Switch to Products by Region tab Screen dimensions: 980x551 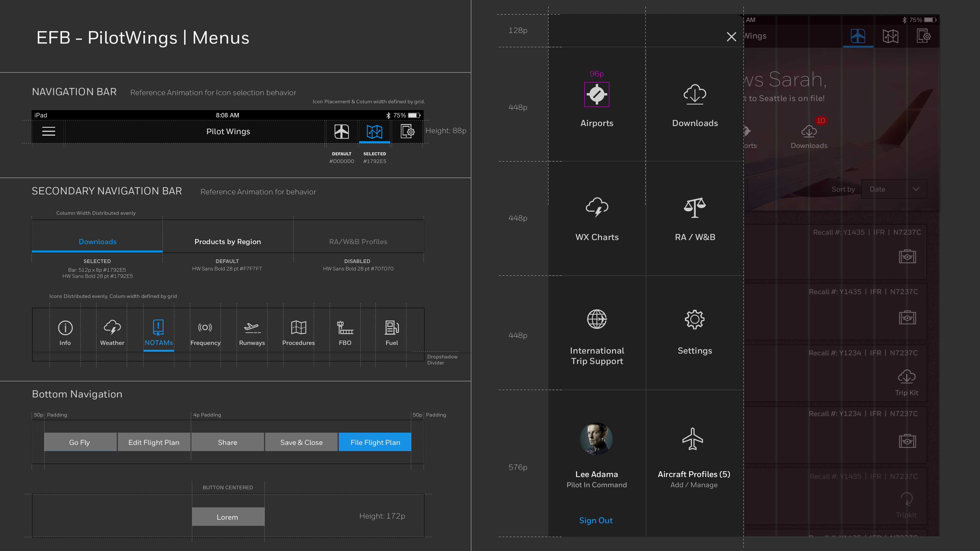click(227, 242)
